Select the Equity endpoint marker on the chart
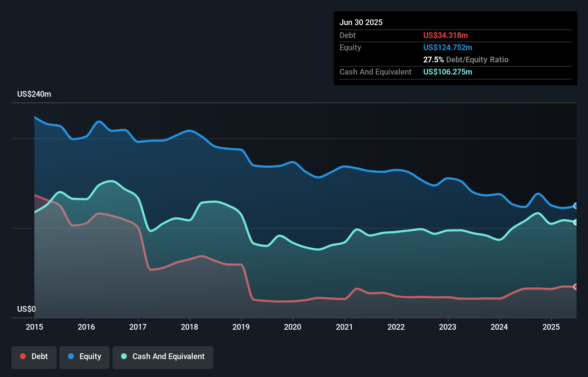This screenshot has height=377, width=588. click(575, 206)
